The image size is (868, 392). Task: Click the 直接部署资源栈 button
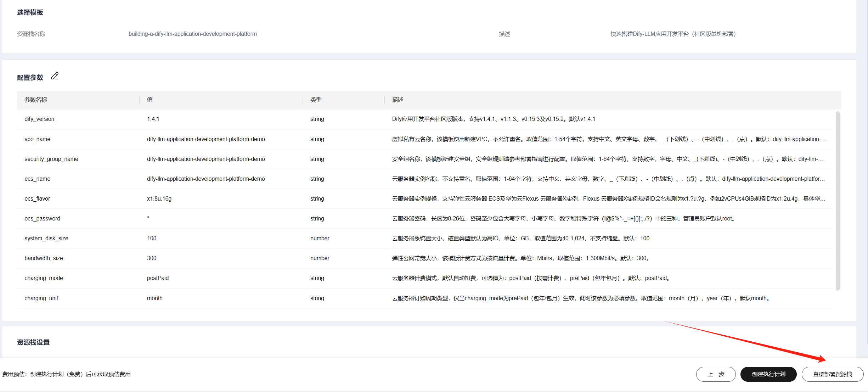832,374
